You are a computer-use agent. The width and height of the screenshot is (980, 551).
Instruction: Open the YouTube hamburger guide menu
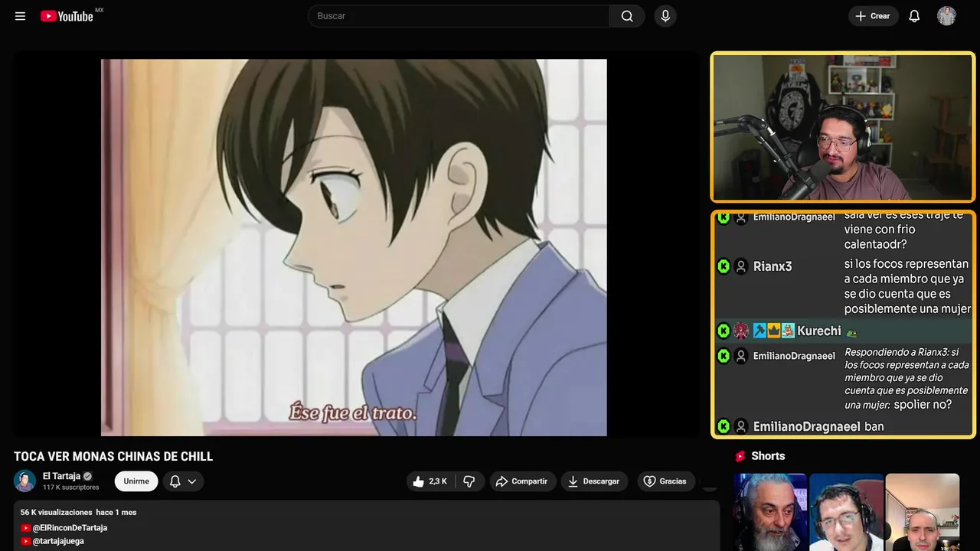20,16
